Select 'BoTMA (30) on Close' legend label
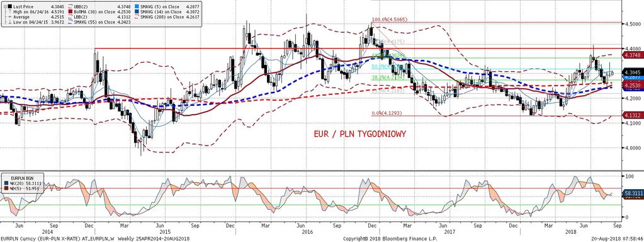Image resolution: width=644 pixels, height=242 pixels. point(94,12)
